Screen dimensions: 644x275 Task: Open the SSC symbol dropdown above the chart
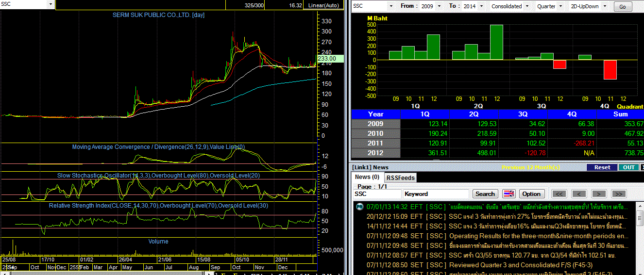(x=51, y=4)
